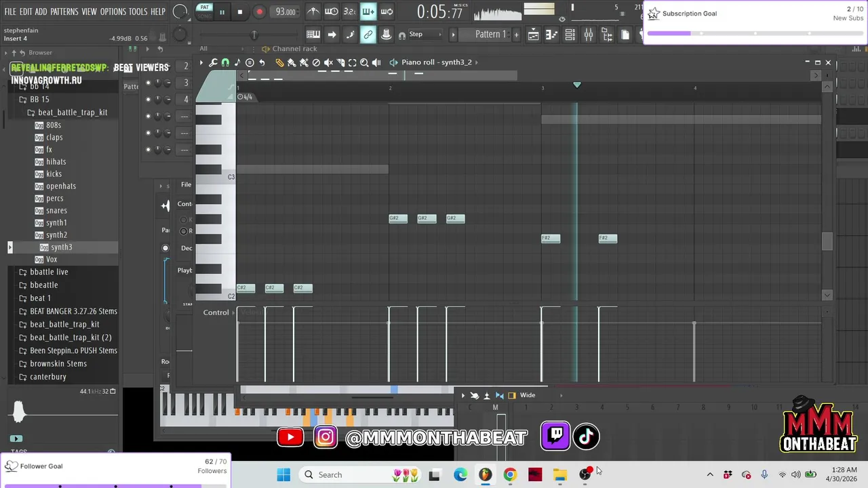Open the TOOLS menu
868x488 pixels.
pos(138,12)
